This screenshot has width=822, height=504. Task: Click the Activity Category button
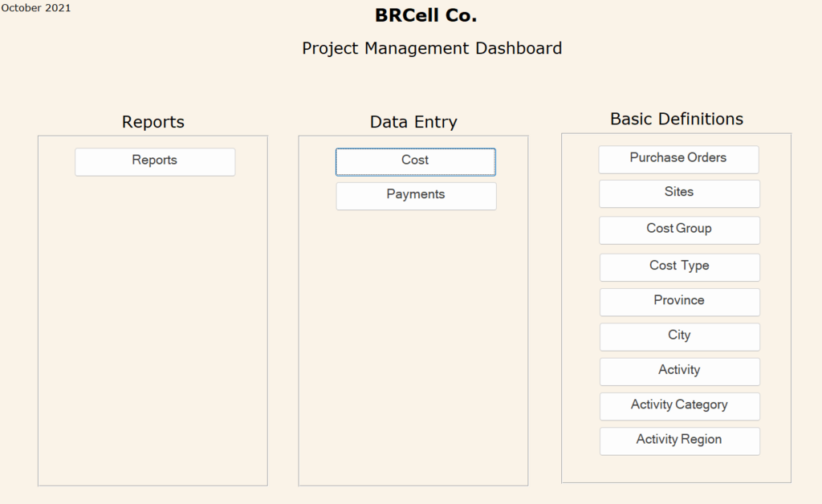[x=679, y=405]
